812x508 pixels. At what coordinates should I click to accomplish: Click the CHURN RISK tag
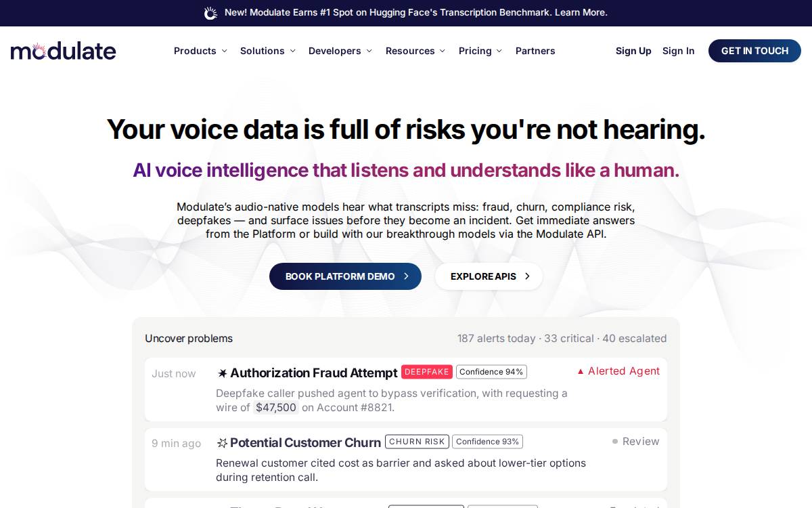pos(417,442)
